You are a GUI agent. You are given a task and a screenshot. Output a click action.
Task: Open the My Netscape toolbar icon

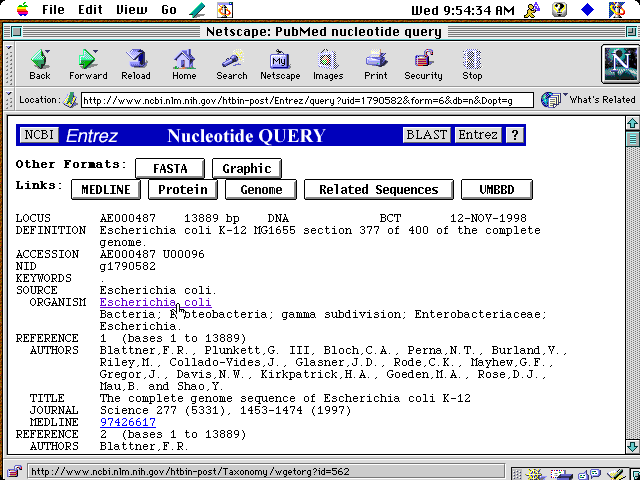pyautogui.click(x=280, y=65)
